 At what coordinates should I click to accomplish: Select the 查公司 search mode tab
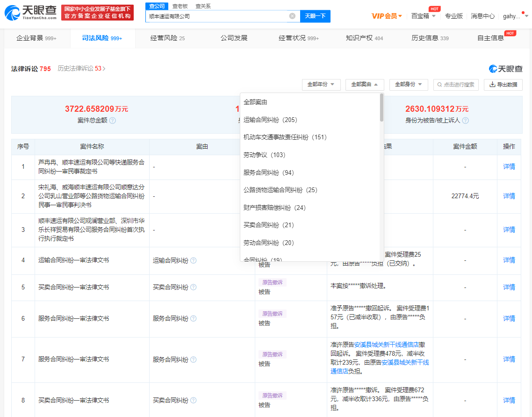(157, 6)
